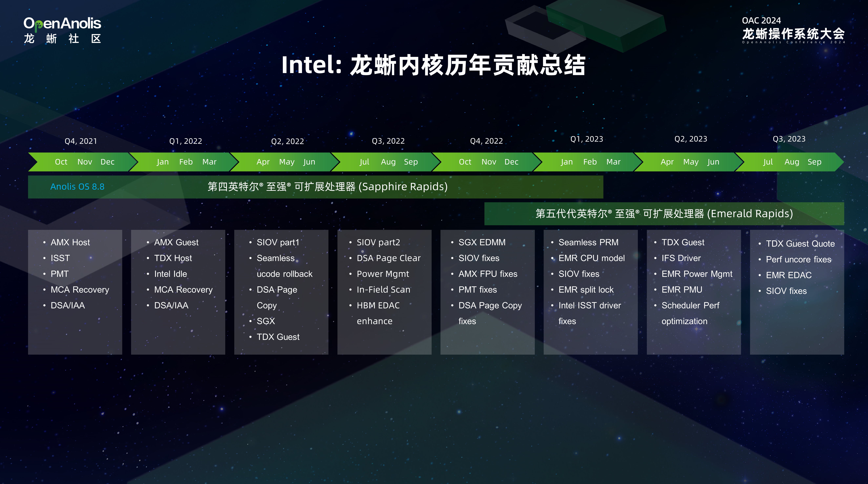
Task: Click the 'TDX Guest Quote' bullet item
Action: click(x=800, y=243)
